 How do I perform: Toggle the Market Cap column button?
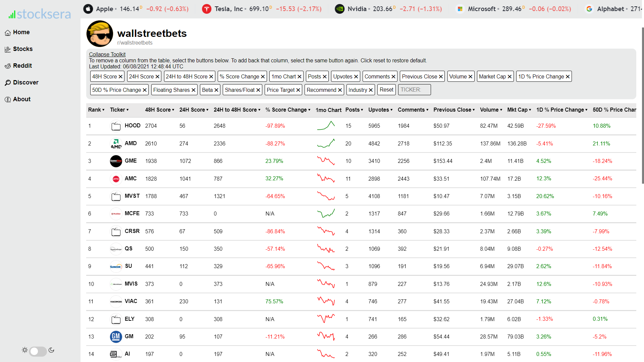click(495, 76)
